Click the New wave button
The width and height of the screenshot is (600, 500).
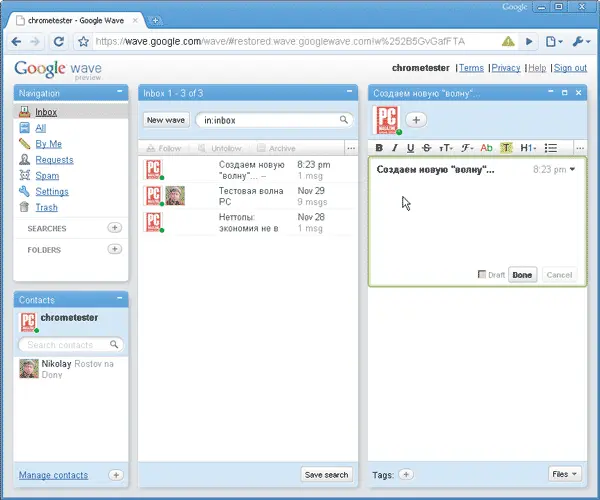166,120
